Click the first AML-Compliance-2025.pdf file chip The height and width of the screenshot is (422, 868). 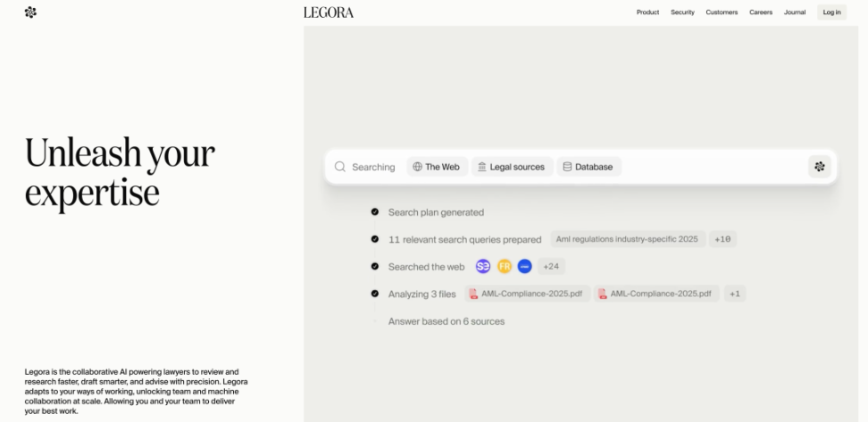[x=527, y=294]
